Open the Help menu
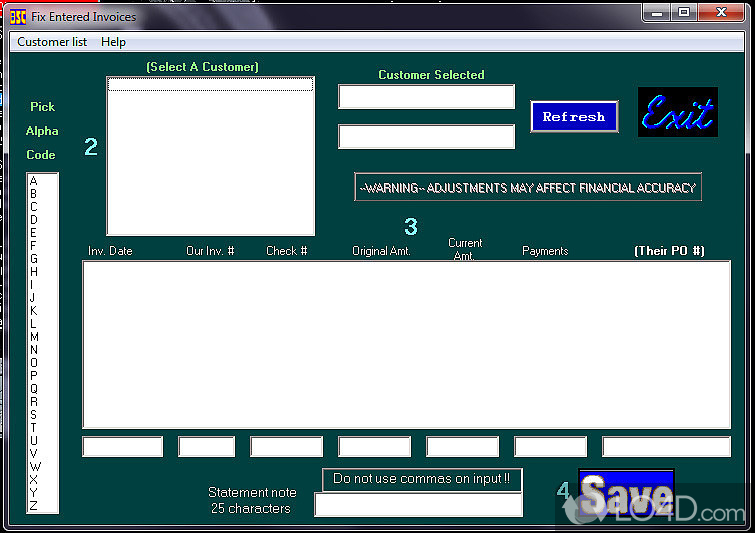755x533 pixels. pyautogui.click(x=113, y=42)
